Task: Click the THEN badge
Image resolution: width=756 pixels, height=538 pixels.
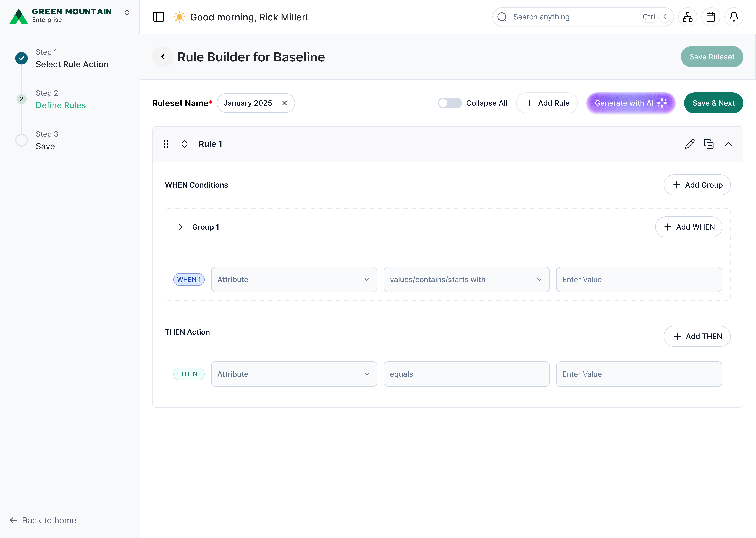Action: (189, 374)
